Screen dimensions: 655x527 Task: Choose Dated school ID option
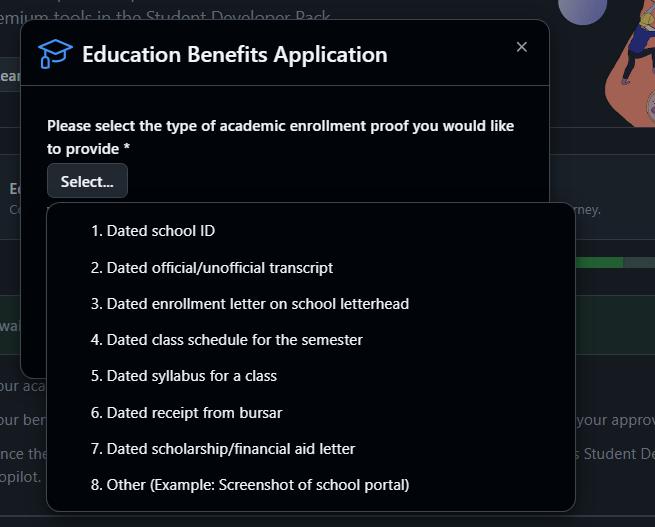point(311,231)
